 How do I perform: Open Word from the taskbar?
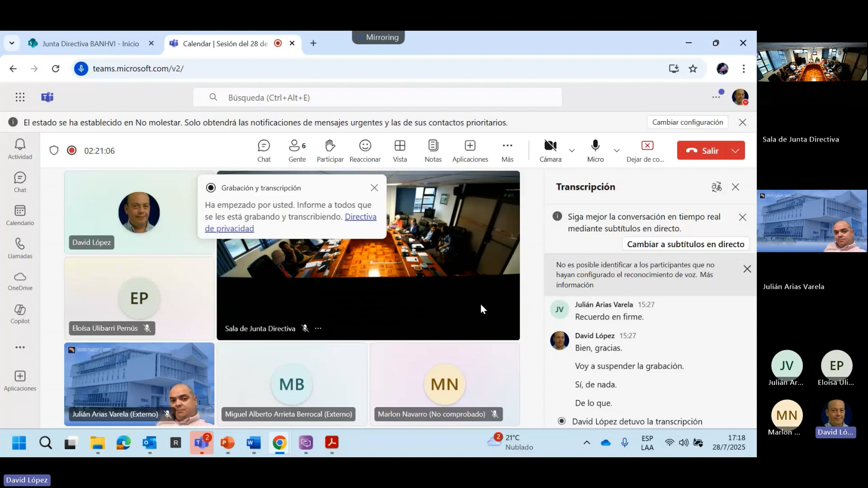254,442
